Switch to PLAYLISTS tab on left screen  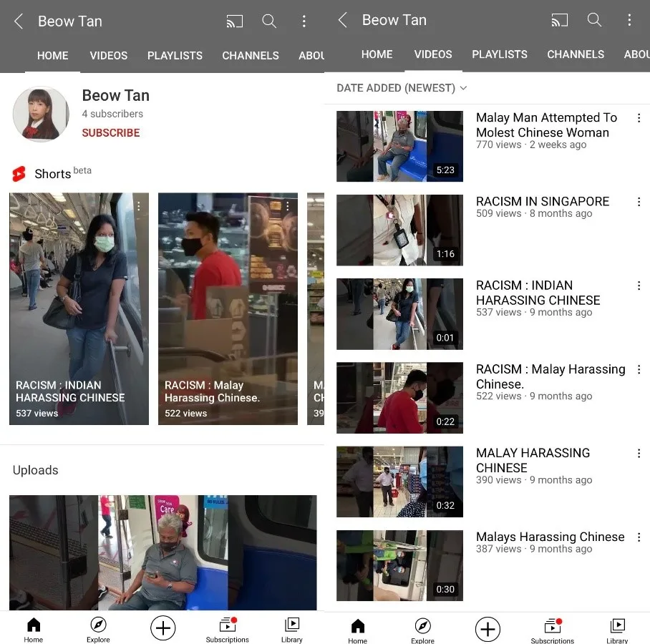point(175,55)
